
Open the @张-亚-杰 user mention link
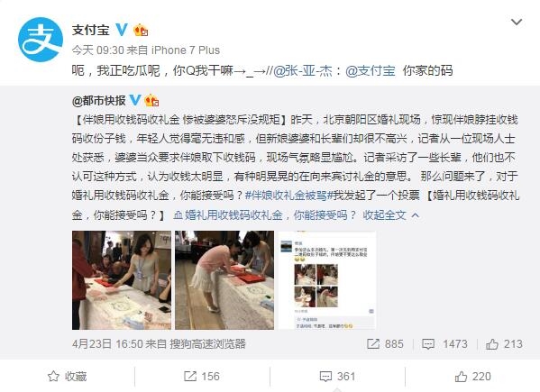(303, 71)
